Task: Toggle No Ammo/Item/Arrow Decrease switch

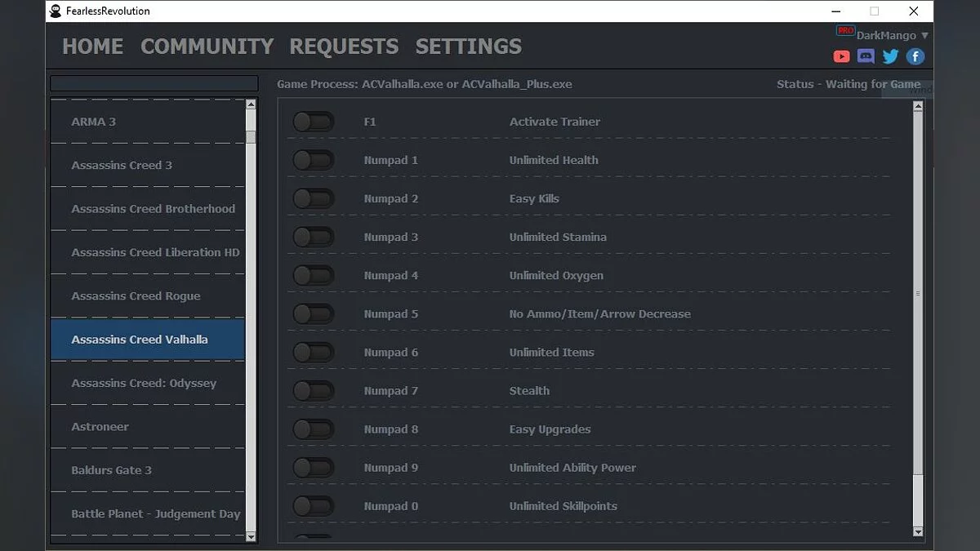Action: (x=314, y=313)
